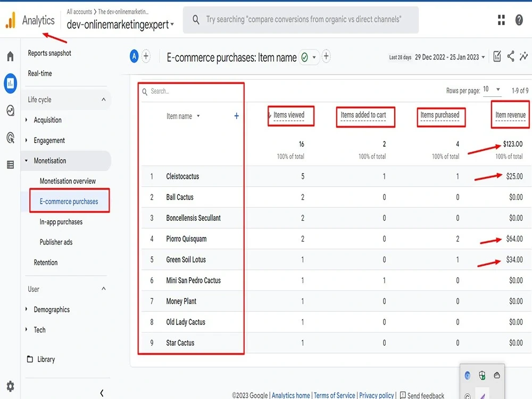Open the Explore icon in left rail
Screen dimensions: 532x399
[x=11, y=110]
